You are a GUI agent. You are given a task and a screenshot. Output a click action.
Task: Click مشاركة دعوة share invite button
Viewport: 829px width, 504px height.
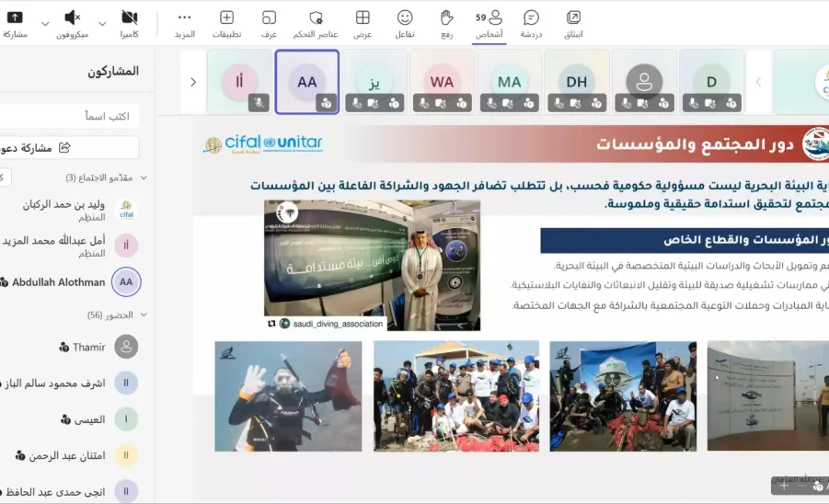click(69, 148)
